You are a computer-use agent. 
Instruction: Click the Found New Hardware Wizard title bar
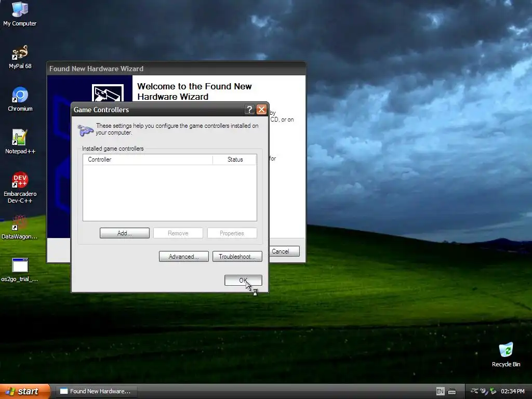click(177, 69)
